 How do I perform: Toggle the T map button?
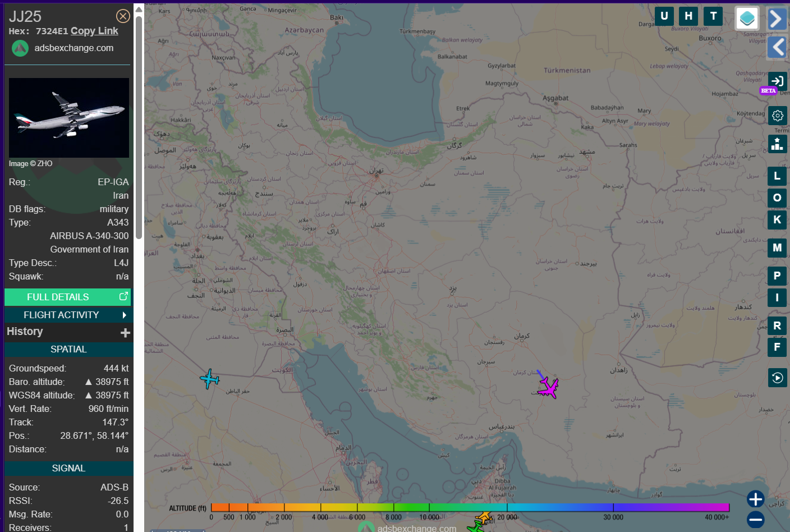[713, 16]
